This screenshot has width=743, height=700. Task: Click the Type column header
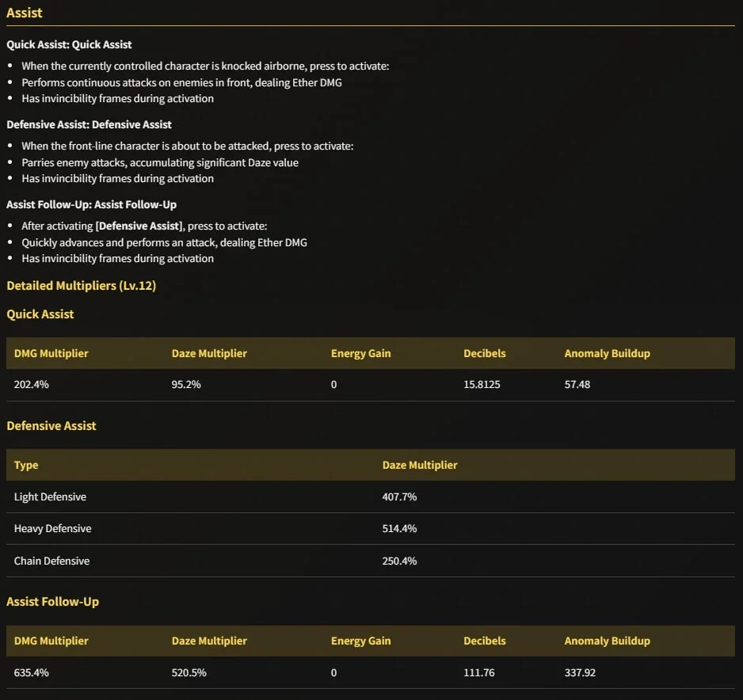coord(26,465)
